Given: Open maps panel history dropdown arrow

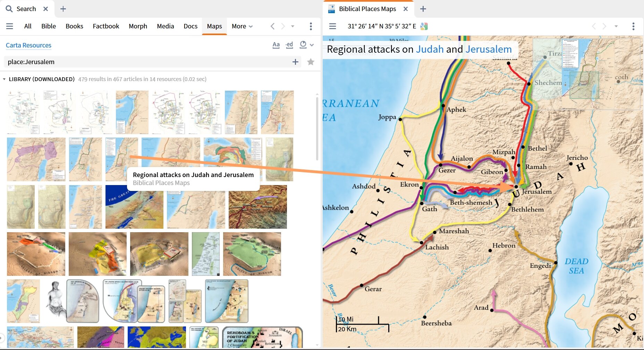Looking at the screenshot, I should (x=616, y=26).
